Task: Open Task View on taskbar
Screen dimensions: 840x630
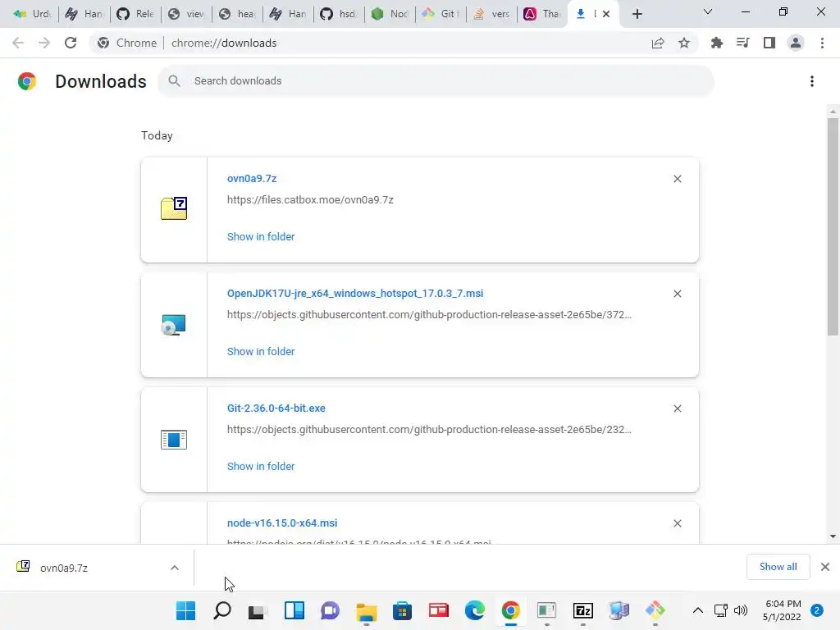Action: click(x=257, y=610)
